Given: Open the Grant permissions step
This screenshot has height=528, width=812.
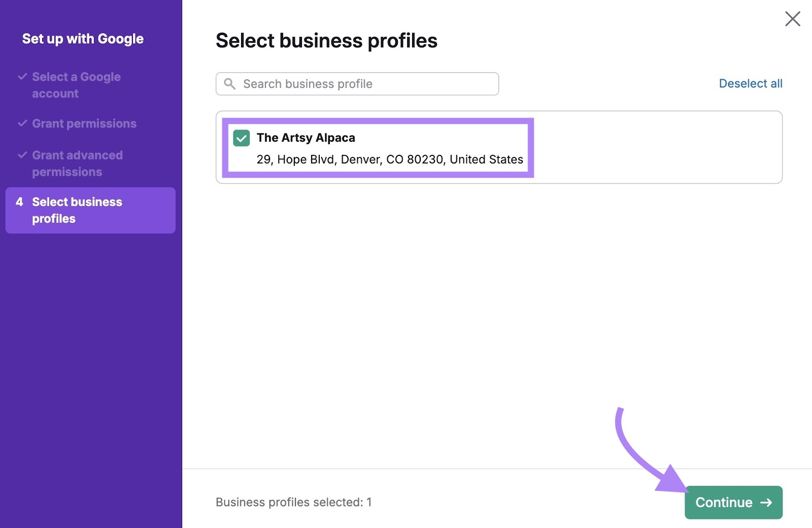Looking at the screenshot, I should coord(84,123).
